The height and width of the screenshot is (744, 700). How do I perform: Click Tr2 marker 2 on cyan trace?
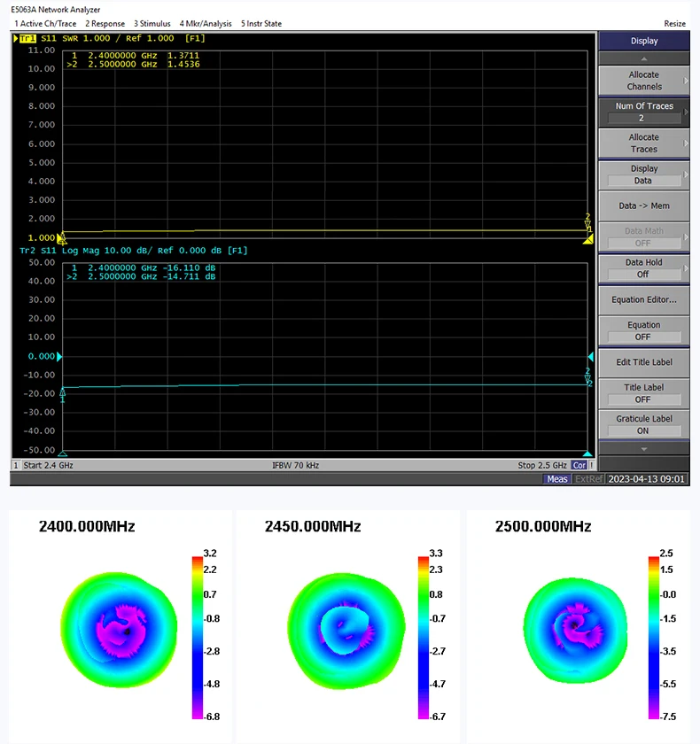[588, 376]
